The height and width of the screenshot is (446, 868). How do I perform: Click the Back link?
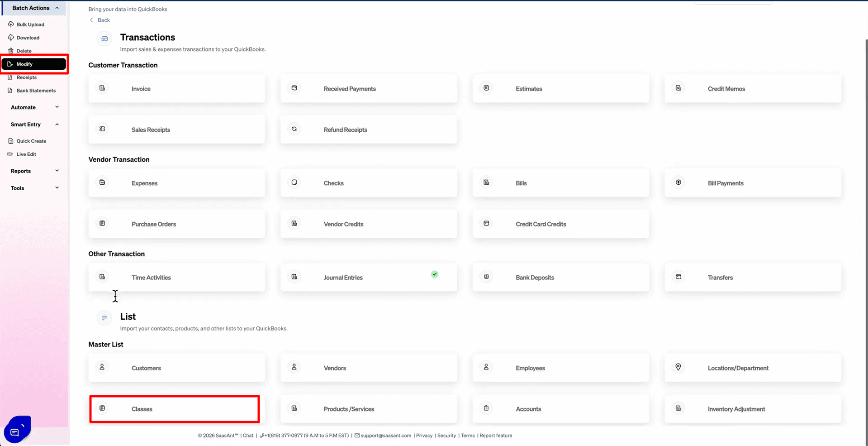pyautogui.click(x=100, y=20)
